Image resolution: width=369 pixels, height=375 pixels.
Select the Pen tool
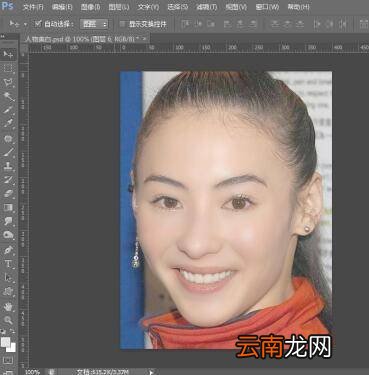pyautogui.click(x=8, y=249)
